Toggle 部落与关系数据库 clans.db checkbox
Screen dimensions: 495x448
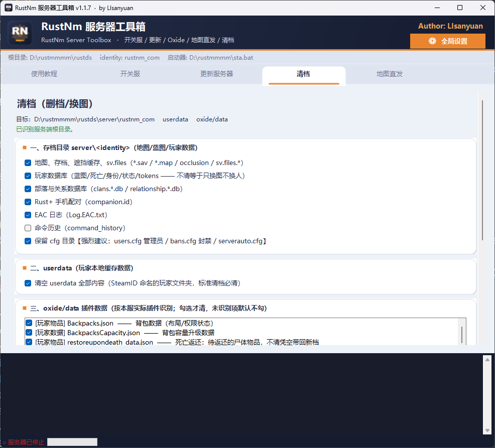coord(28,189)
